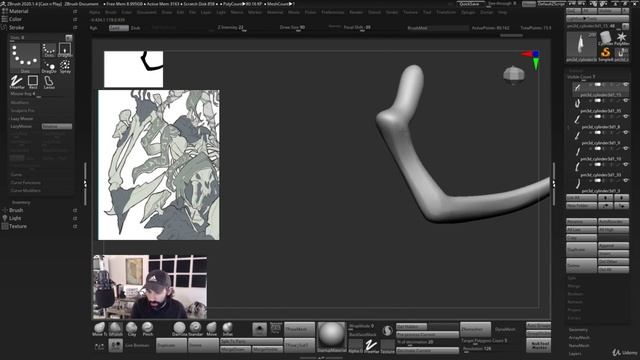Open the Document menu
This screenshot has height=360, width=640.
147,12
